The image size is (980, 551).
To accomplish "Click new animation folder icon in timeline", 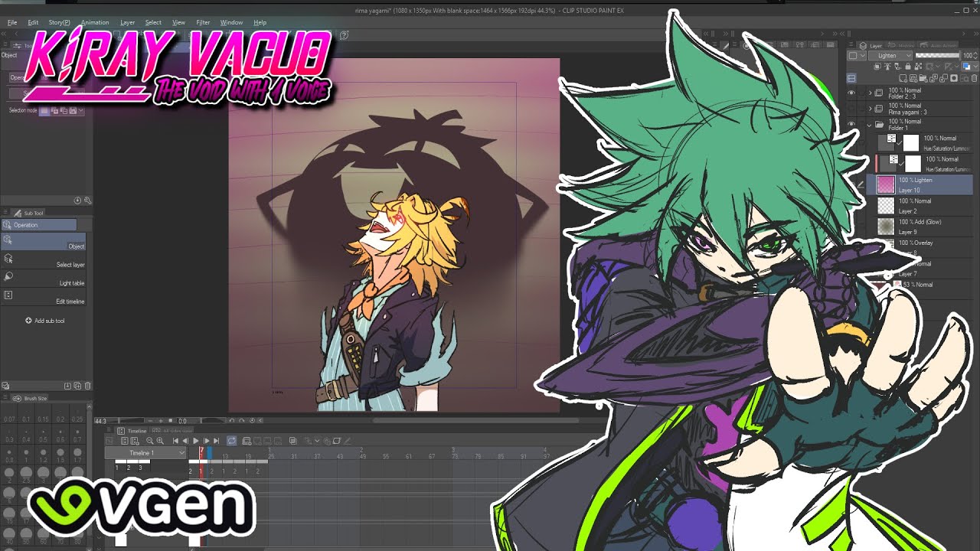I will click(247, 441).
